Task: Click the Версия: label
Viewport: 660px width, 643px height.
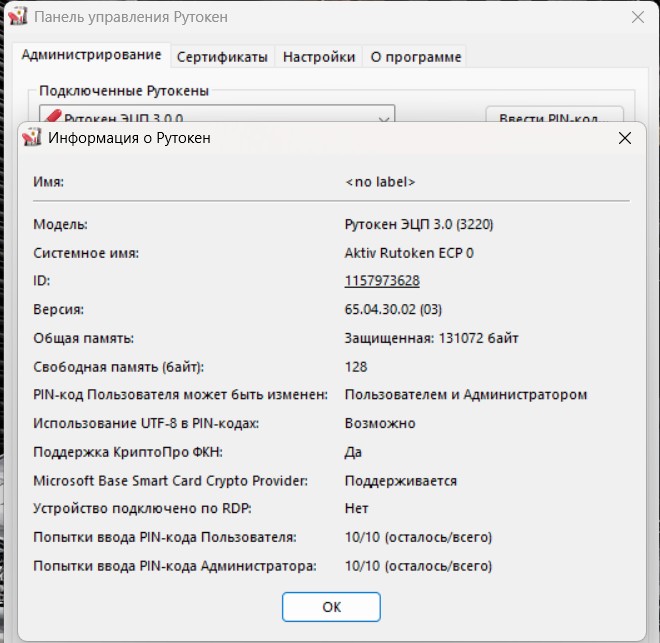Action: pos(59,309)
